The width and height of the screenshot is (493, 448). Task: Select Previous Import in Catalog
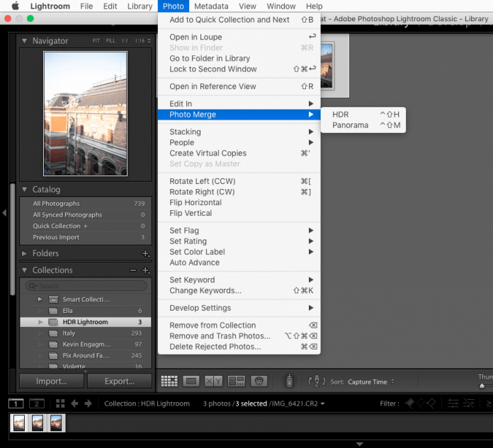pos(86,237)
